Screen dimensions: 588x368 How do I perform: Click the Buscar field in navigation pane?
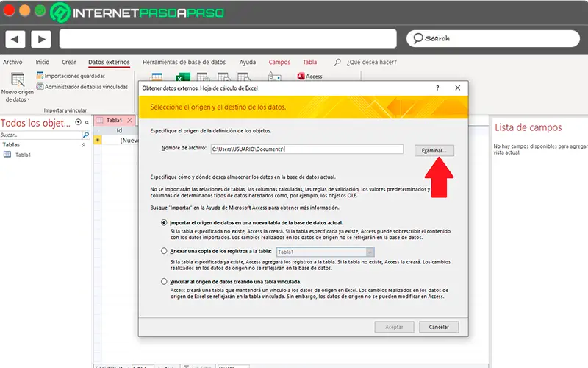[40, 135]
